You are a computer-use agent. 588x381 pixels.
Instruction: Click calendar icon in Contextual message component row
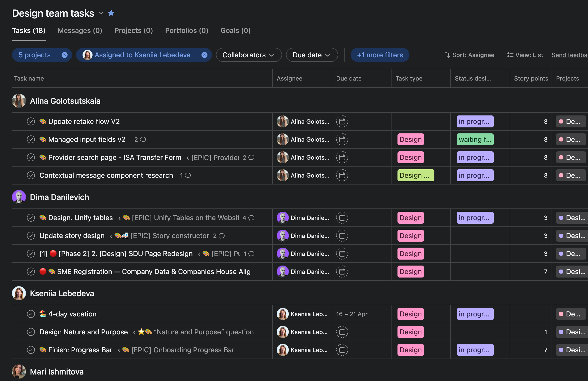(342, 175)
